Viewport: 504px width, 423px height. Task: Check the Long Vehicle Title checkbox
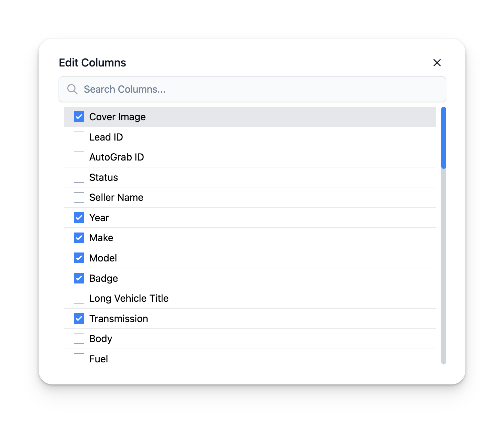pyautogui.click(x=79, y=298)
